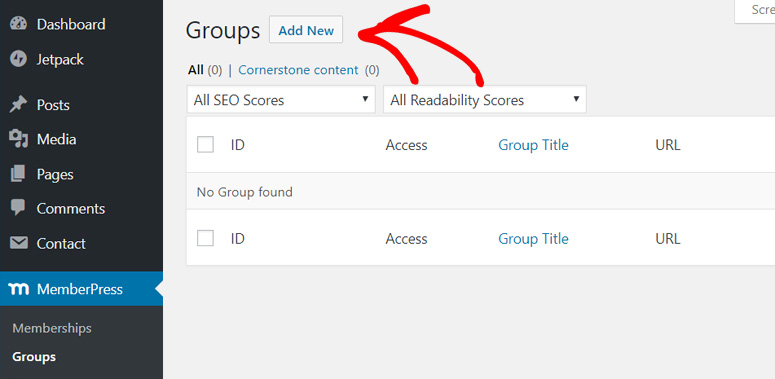Open the Memberships submenu item
This screenshot has width=775, height=379.
(x=52, y=328)
